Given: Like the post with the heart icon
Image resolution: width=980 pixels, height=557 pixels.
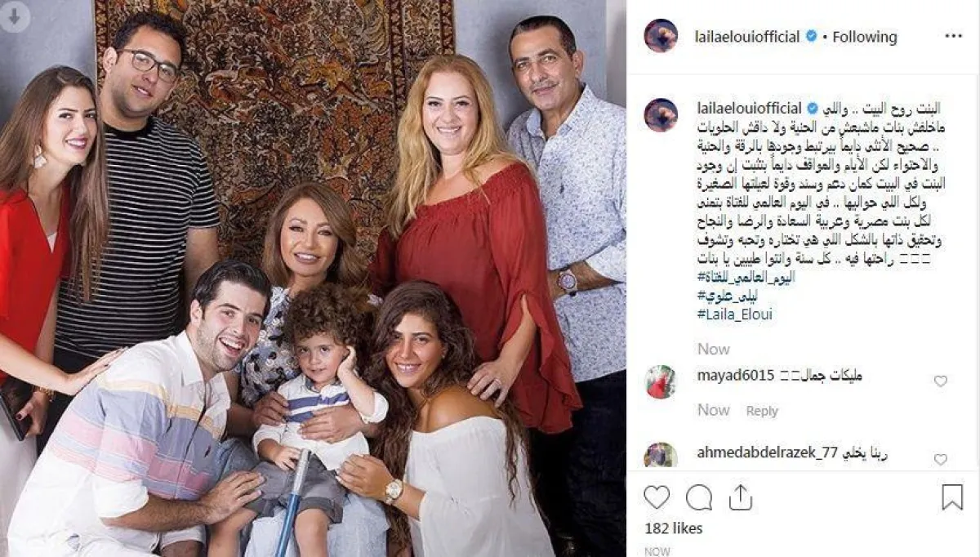Looking at the screenshot, I should pyautogui.click(x=657, y=497).
